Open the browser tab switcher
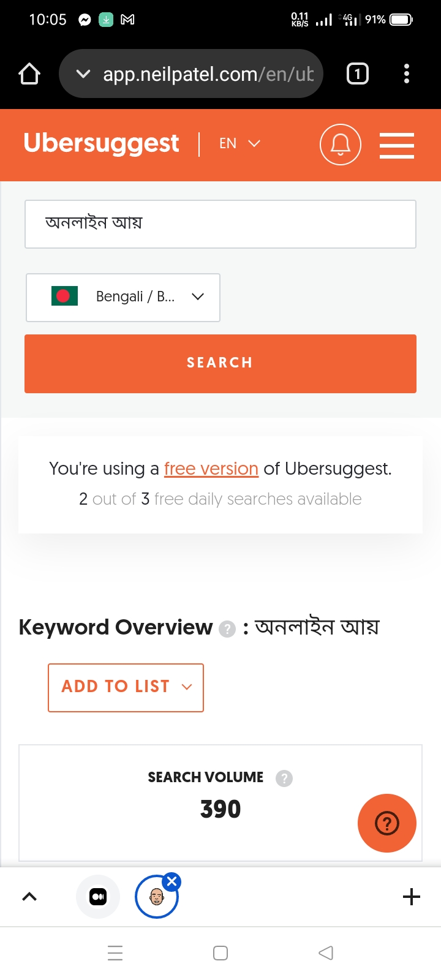Viewport: 441px width, 980px height. pyautogui.click(x=358, y=74)
